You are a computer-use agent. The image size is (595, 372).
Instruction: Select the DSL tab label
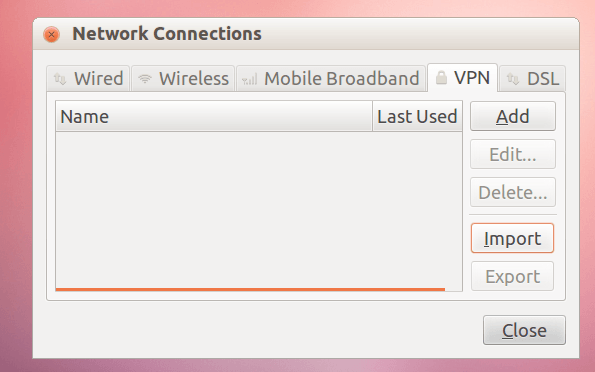pos(543,79)
